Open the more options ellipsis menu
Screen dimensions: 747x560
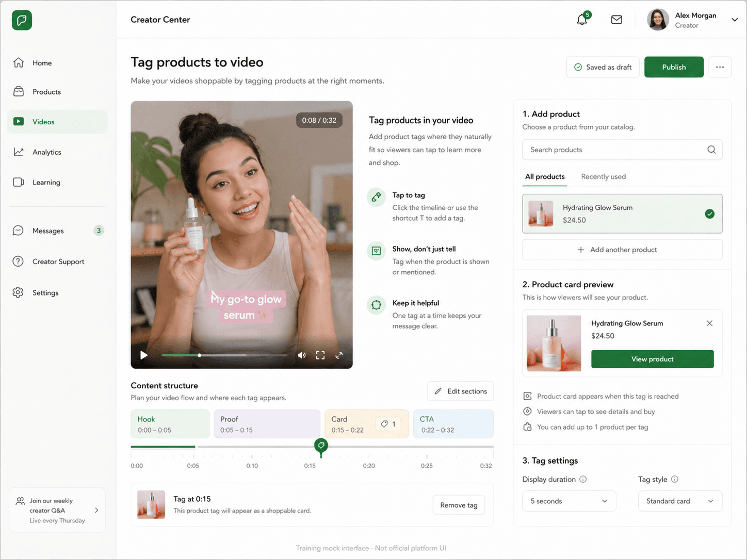pyautogui.click(x=720, y=67)
